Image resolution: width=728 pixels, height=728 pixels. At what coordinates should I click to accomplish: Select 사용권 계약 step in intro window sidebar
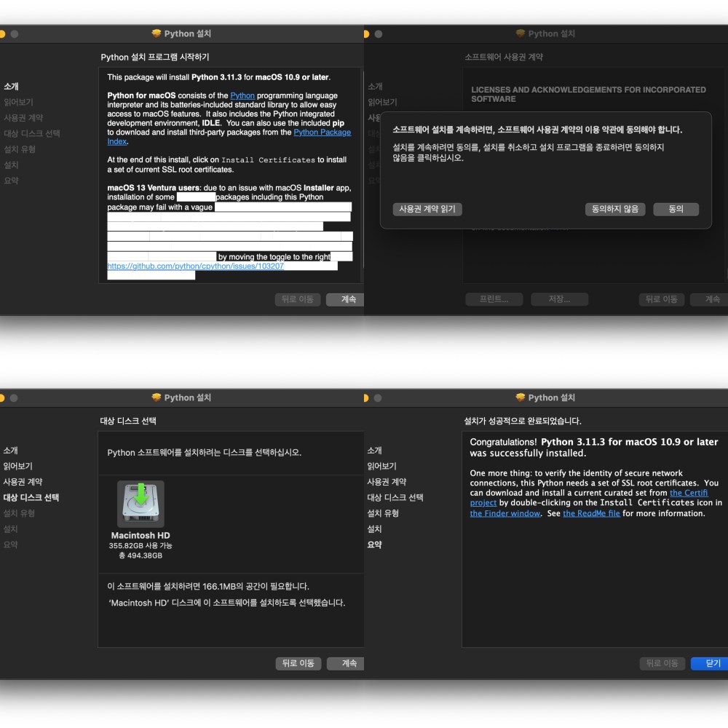tap(23, 118)
